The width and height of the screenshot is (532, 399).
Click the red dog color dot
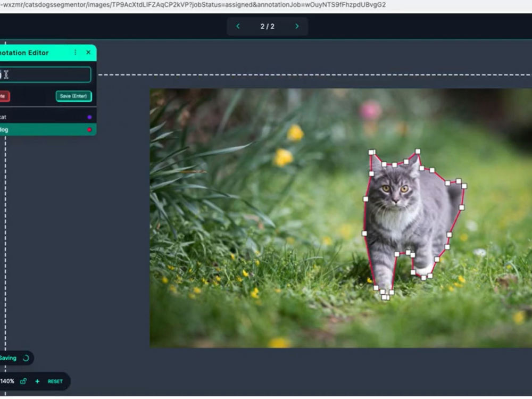pos(89,130)
